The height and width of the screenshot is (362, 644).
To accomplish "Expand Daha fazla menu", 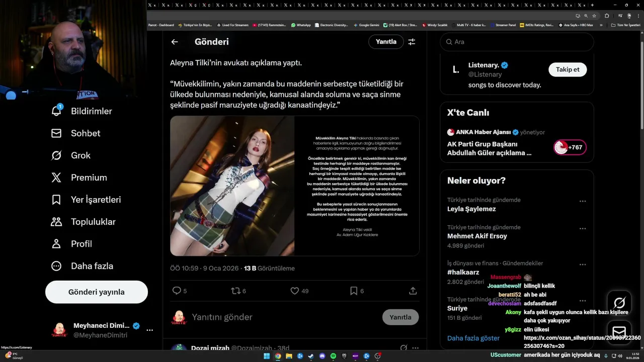I will coord(82,266).
